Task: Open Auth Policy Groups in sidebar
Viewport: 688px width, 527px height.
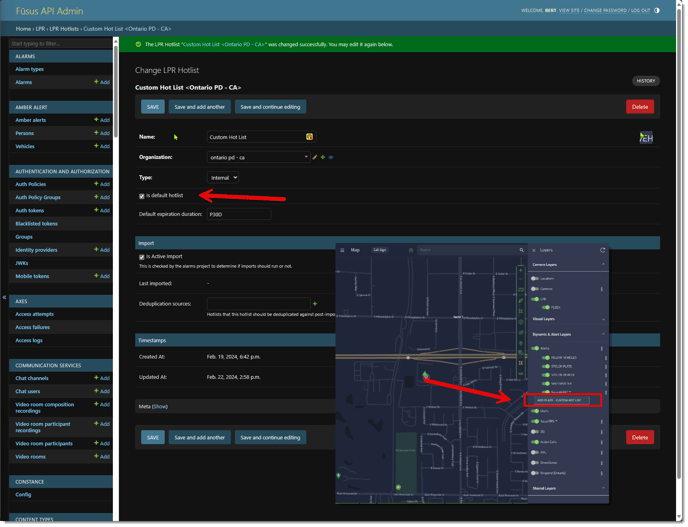Action: point(38,197)
